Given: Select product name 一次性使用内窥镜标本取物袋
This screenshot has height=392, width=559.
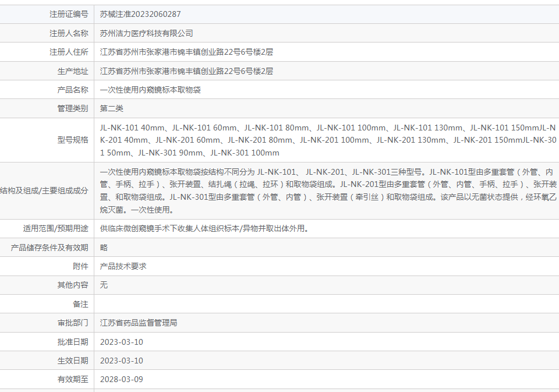Looking at the screenshot, I should [x=150, y=90].
